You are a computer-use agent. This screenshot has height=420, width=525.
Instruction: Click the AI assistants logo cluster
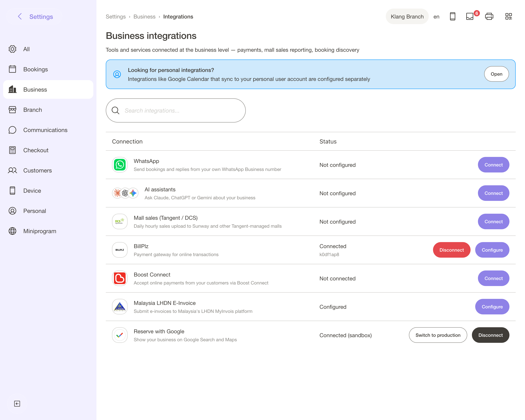(x=125, y=193)
